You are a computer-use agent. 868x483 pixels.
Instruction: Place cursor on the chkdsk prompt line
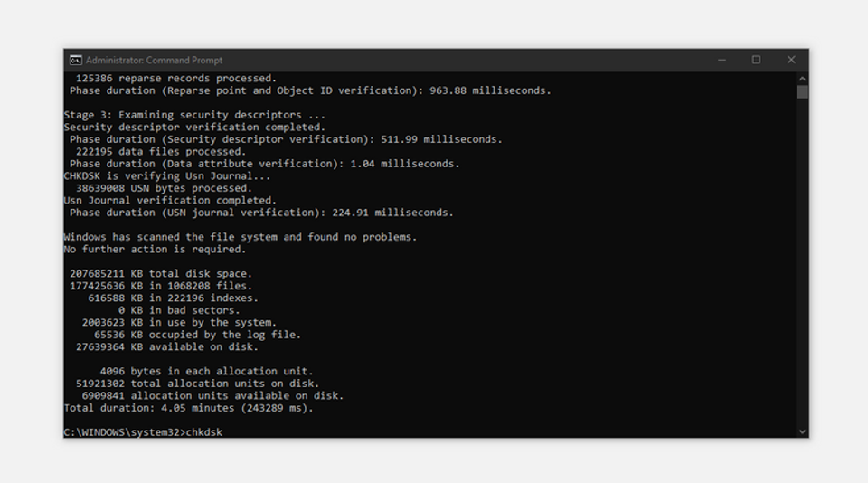pos(143,432)
